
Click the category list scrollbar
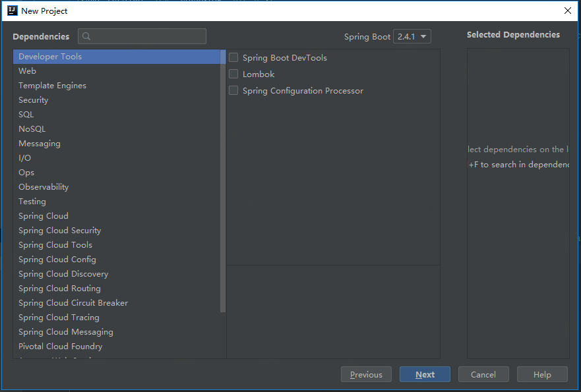(223, 181)
